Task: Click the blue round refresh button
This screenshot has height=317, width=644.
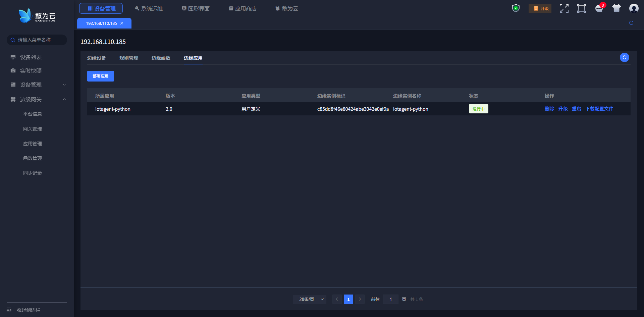Action: click(624, 57)
